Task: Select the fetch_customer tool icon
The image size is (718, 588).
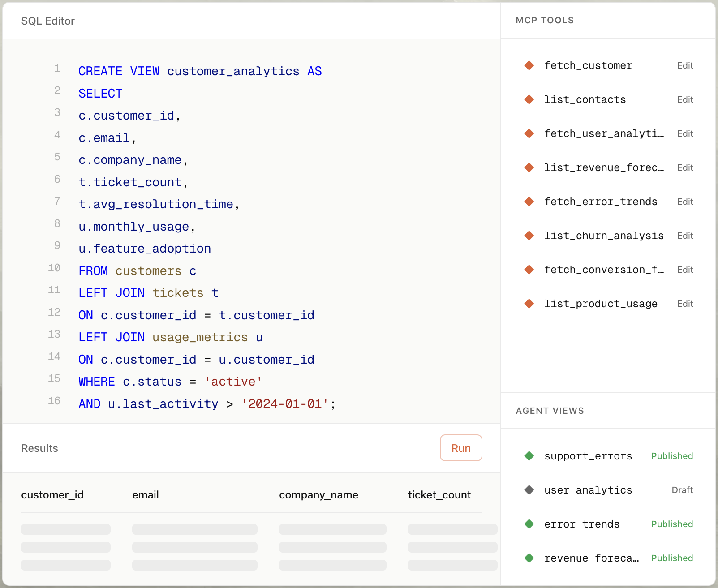Action: 529,65
